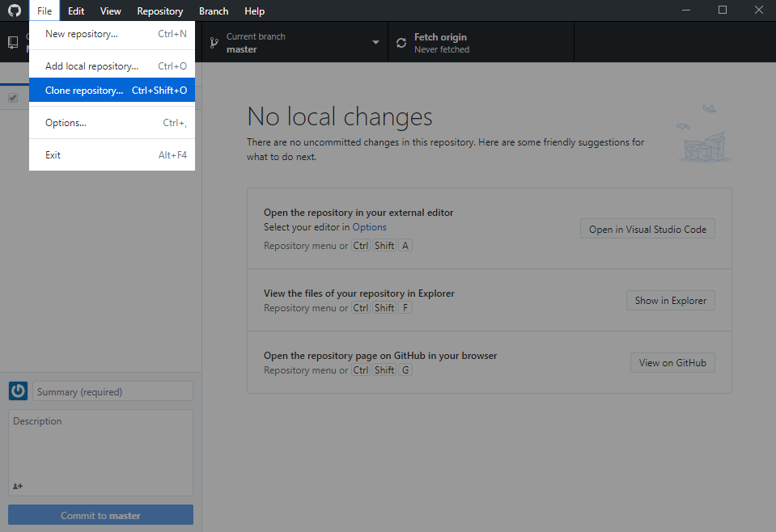Open the View menu

pyautogui.click(x=110, y=11)
